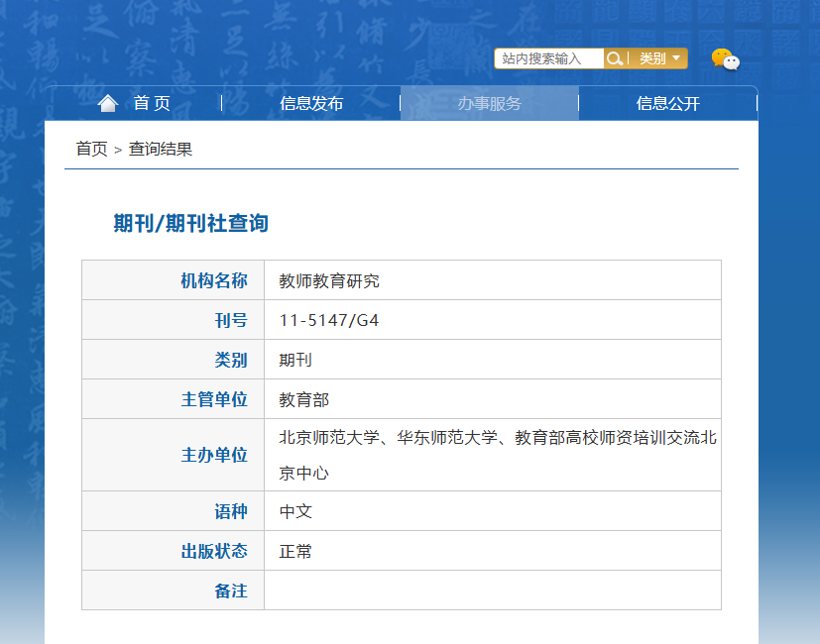Click the 类别 row label in table

[x=231, y=360]
